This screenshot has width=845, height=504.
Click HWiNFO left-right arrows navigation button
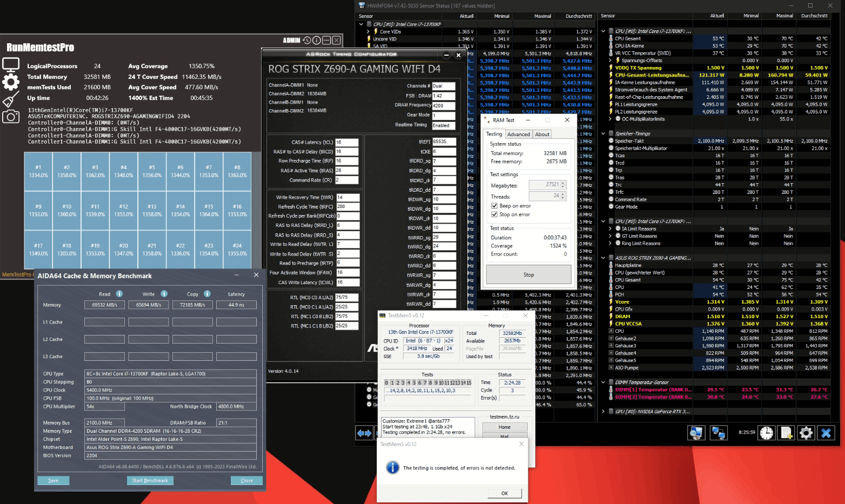(364, 433)
